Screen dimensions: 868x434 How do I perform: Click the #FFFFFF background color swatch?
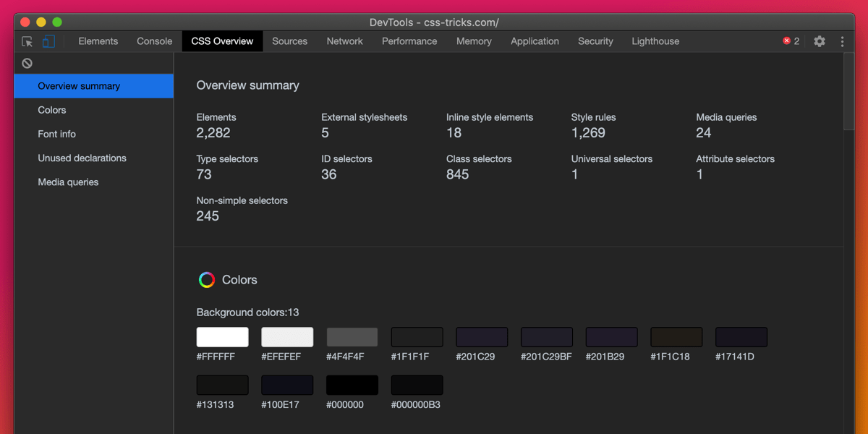pyautogui.click(x=222, y=336)
